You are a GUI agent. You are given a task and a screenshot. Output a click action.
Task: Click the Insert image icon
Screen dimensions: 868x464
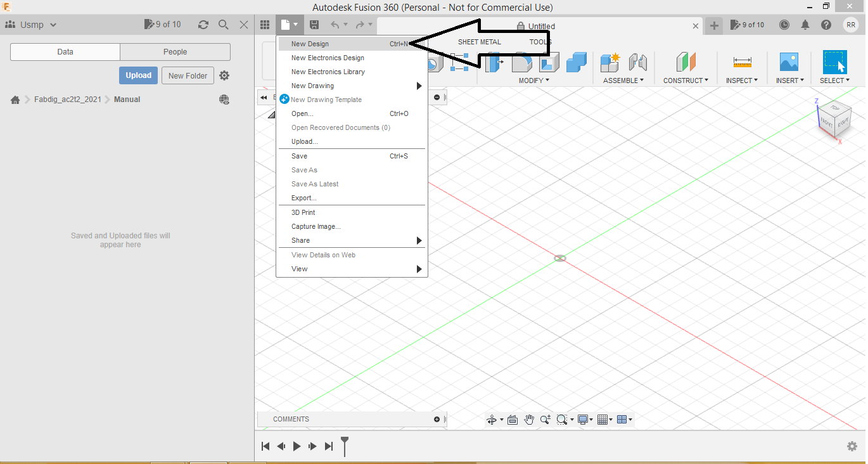point(789,62)
